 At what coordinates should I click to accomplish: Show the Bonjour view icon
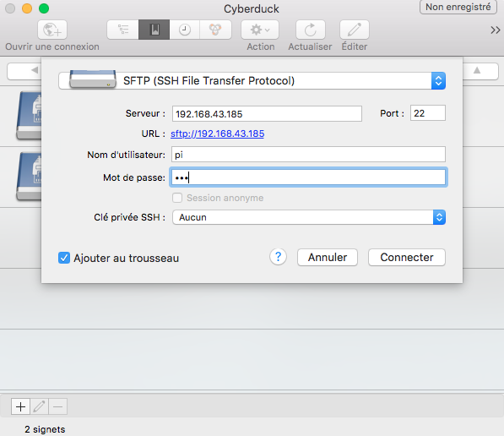(215, 30)
